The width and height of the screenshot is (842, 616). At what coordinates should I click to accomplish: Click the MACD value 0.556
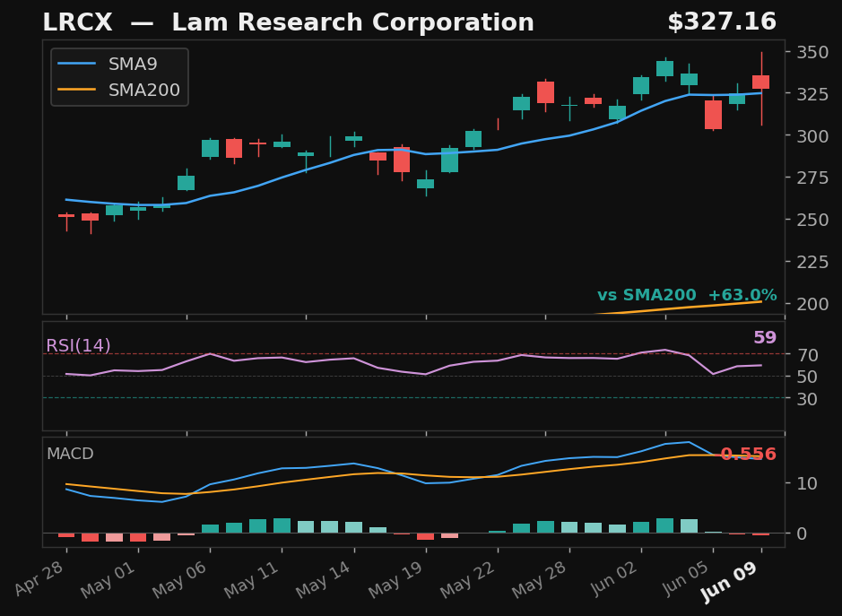[749, 455]
